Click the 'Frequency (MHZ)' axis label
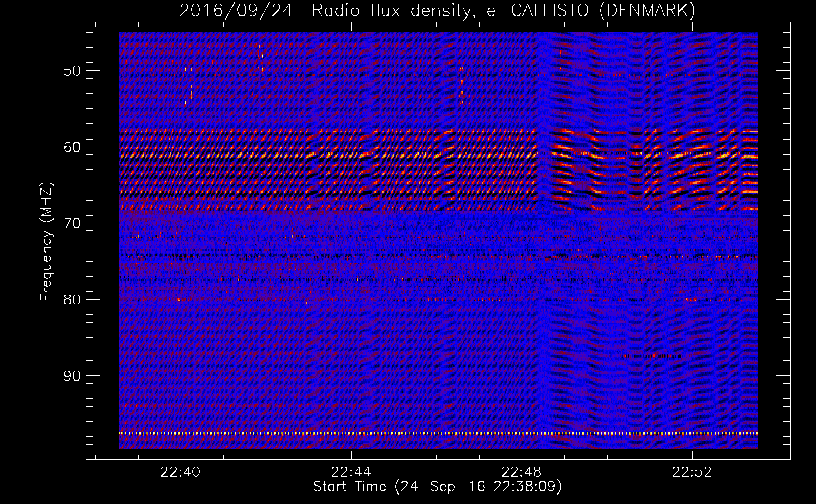Screen dimensions: 816x504 pos(46,242)
